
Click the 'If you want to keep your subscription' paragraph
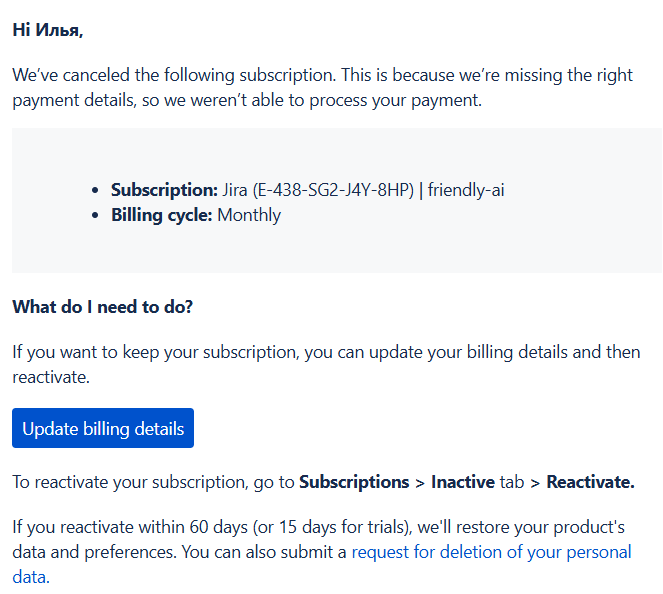click(x=326, y=364)
